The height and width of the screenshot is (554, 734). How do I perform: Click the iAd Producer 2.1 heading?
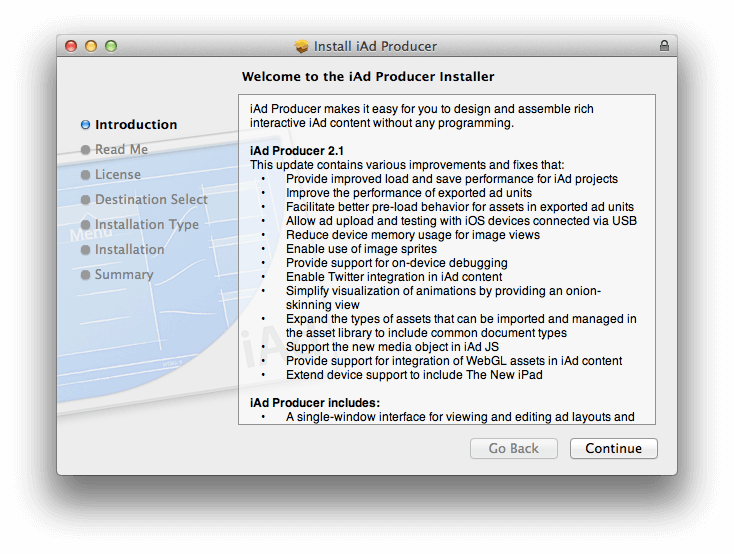(297, 151)
